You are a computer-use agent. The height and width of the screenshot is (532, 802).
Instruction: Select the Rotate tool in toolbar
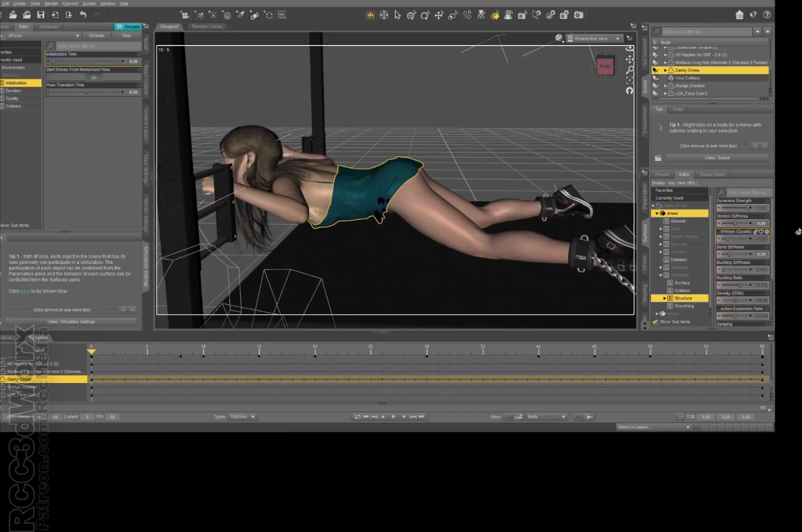click(425, 15)
